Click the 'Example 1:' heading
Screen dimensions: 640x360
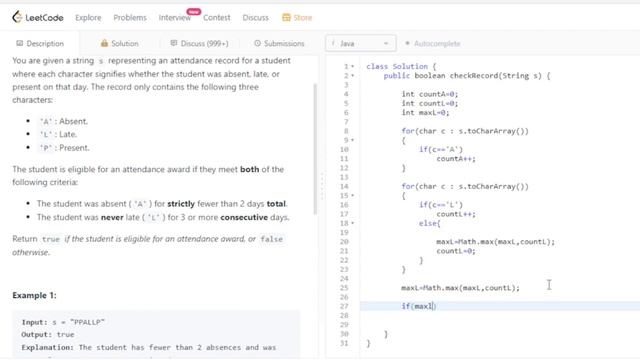click(34, 295)
